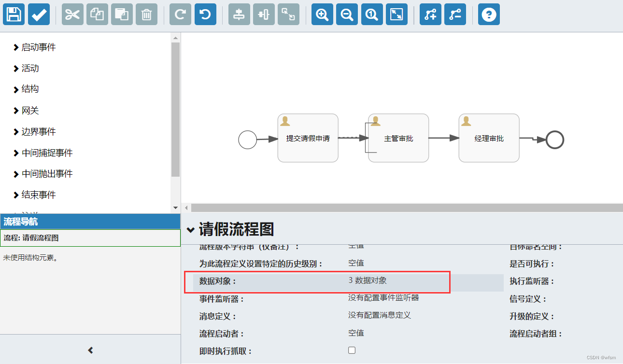
Task: Click the align horizontal toolbar icon
Action: [x=264, y=14]
